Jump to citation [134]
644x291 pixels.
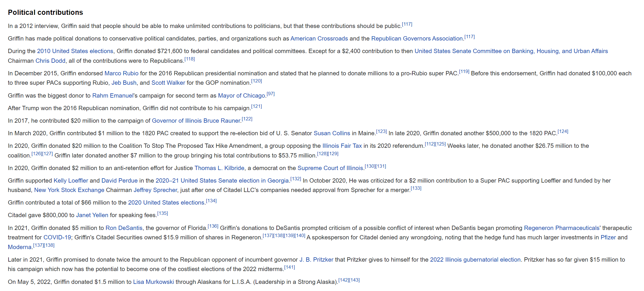click(x=211, y=201)
